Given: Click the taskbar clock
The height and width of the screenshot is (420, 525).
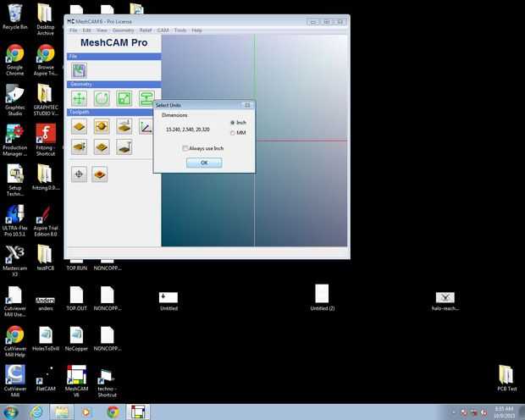Looking at the screenshot, I should point(504,412).
